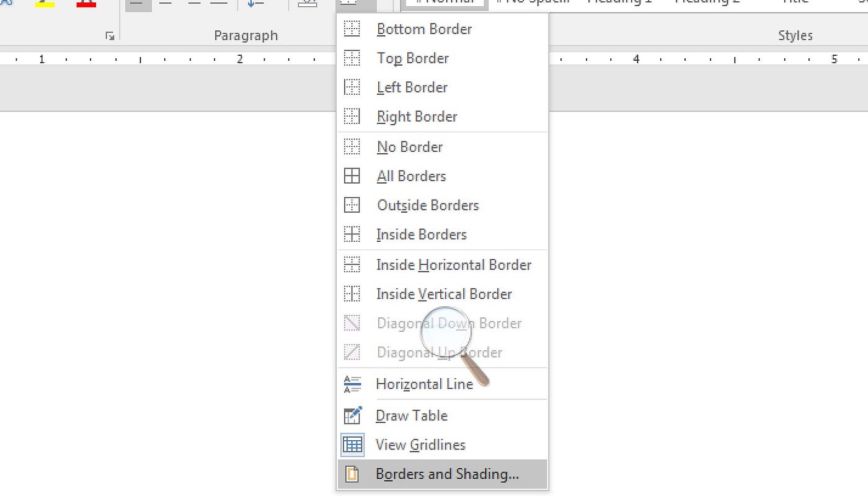Apply center text alignment
Screen dimensions: 868x496
pyautogui.click(x=165, y=2)
